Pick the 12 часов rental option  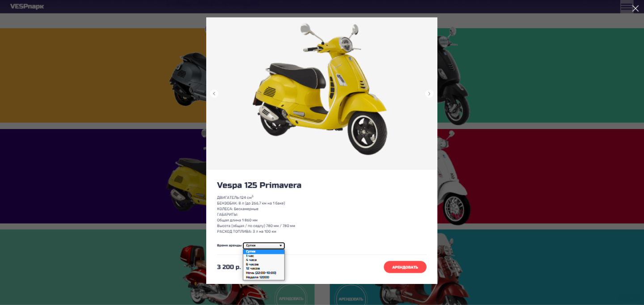click(x=264, y=268)
